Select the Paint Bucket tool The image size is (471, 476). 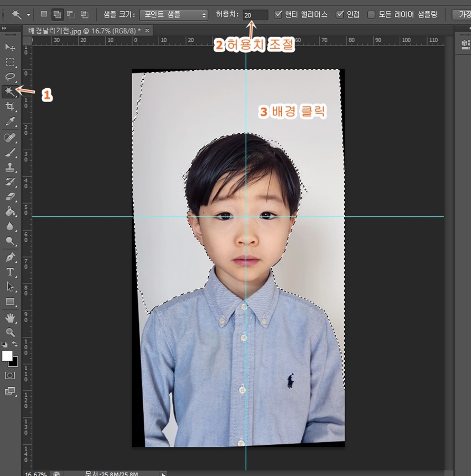[x=10, y=211]
